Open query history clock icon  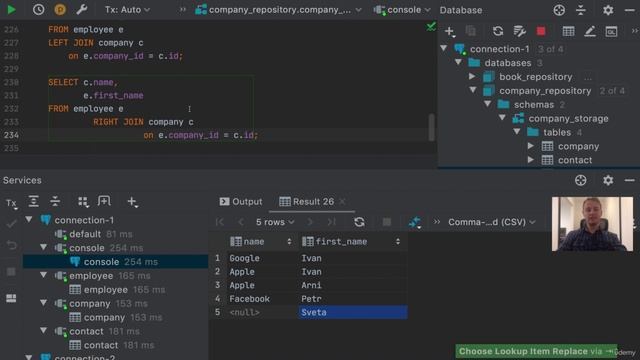(x=38, y=9)
